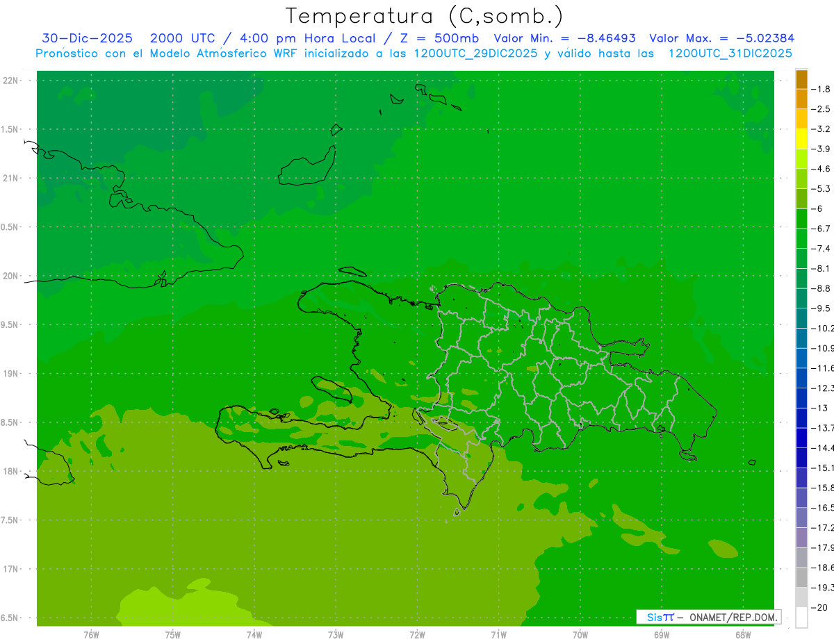
Task: Click the '72W' longitude label
Action: (417, 634)
